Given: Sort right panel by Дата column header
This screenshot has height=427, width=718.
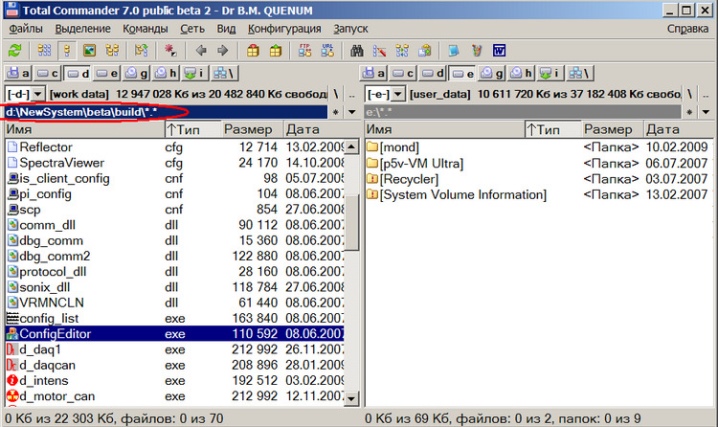Looking at the screenshot, I should [678, 130].
